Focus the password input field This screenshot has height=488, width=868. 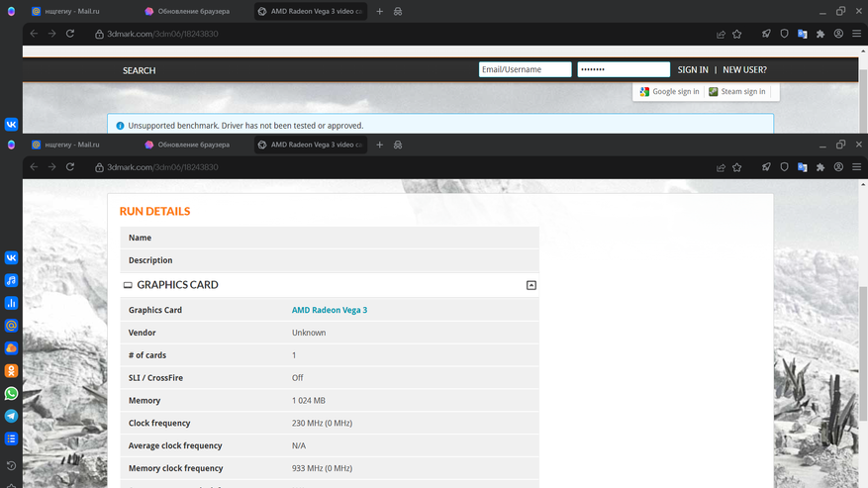pos(624,69)
